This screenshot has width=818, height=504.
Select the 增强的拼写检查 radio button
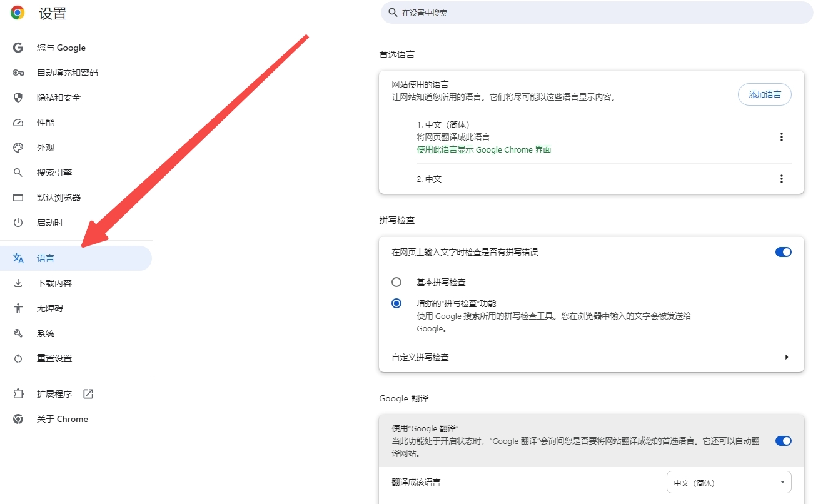pyautogui.click(x=396, y=303)
